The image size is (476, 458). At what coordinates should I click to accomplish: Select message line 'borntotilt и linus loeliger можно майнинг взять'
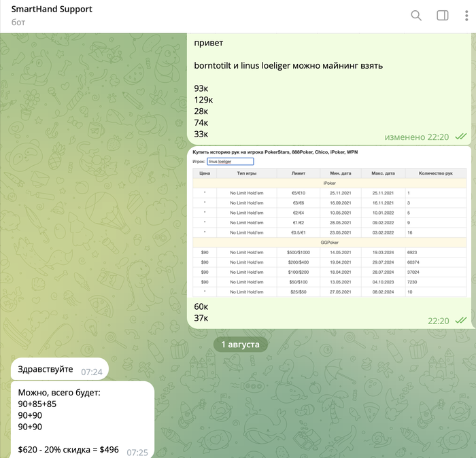click(x=288, y=65)
